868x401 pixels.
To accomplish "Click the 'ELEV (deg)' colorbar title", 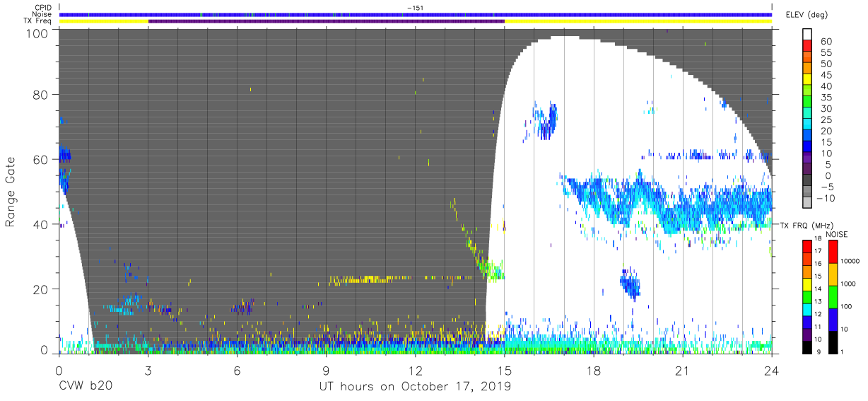I will [x=807, y=15].
